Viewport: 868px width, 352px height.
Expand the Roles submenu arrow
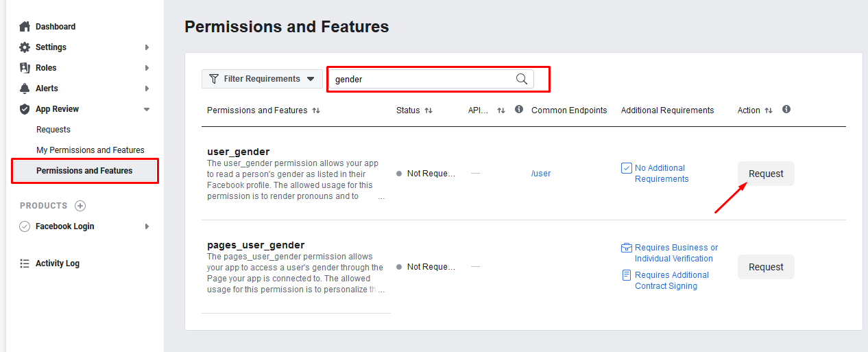click(x=147, y=68)
